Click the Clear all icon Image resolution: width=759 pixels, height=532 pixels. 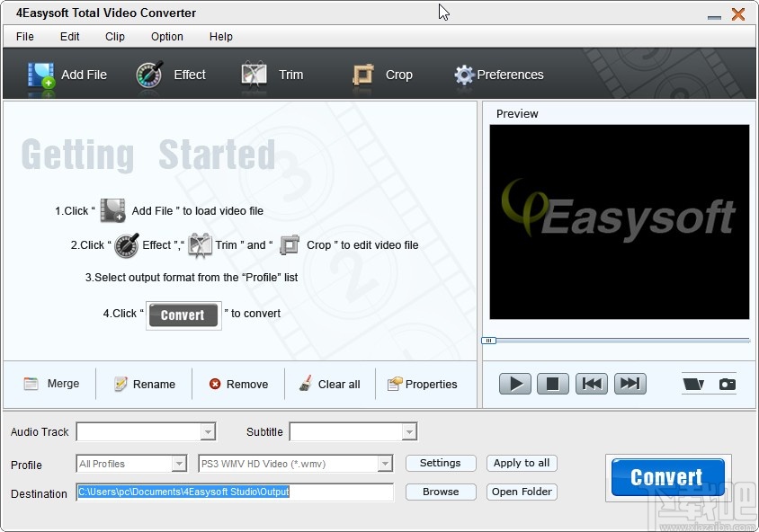(x=305, y=384)
